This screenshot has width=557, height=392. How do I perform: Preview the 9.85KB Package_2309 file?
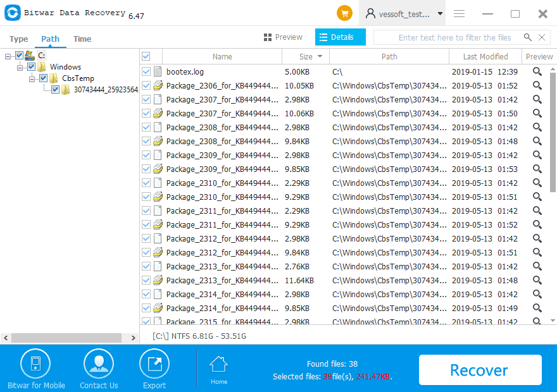[537, 169]
